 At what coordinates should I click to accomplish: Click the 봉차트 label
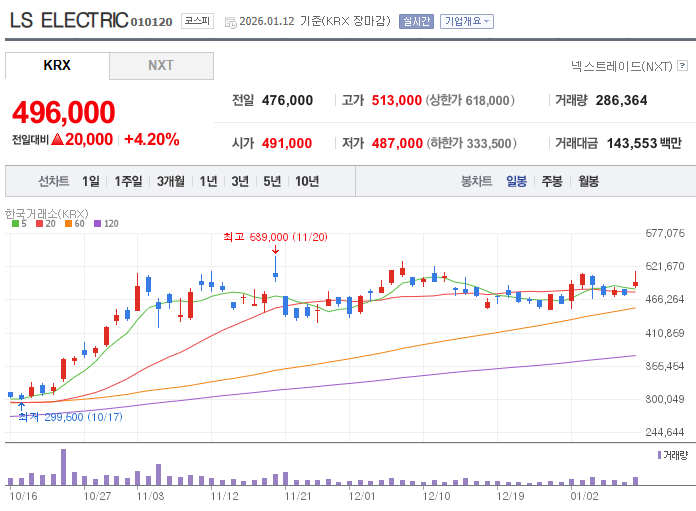pyautogui.click(x=476, y=181)
